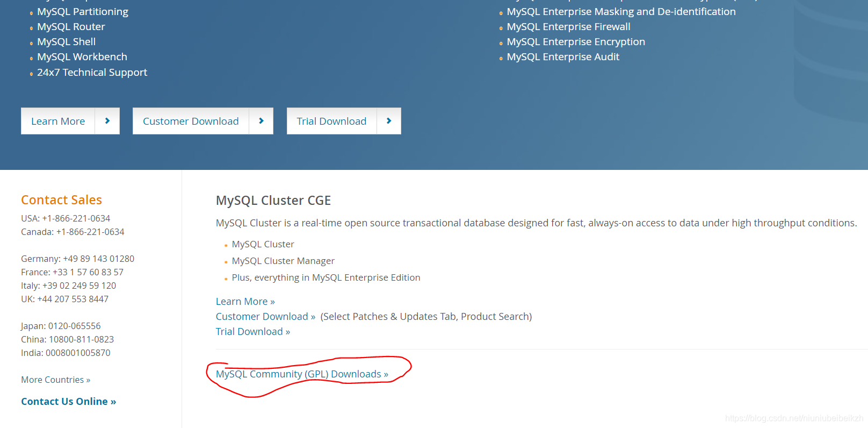868x428 pixels.
Task: Open MySQL Enterprise Masking and De-identification link
Action: [621, 11]
